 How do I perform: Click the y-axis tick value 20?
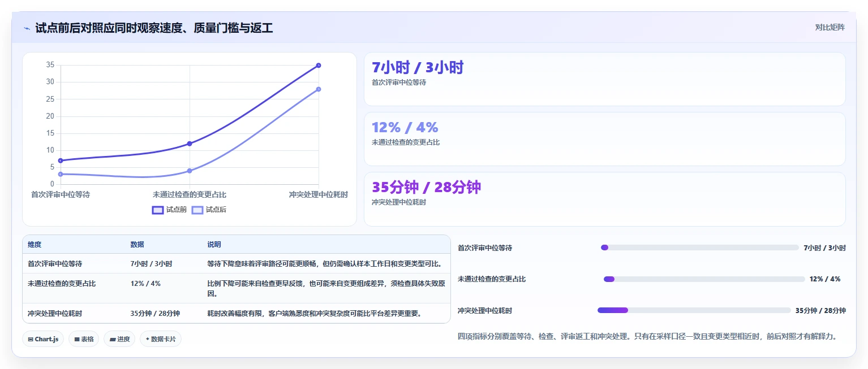pos(50,116)
